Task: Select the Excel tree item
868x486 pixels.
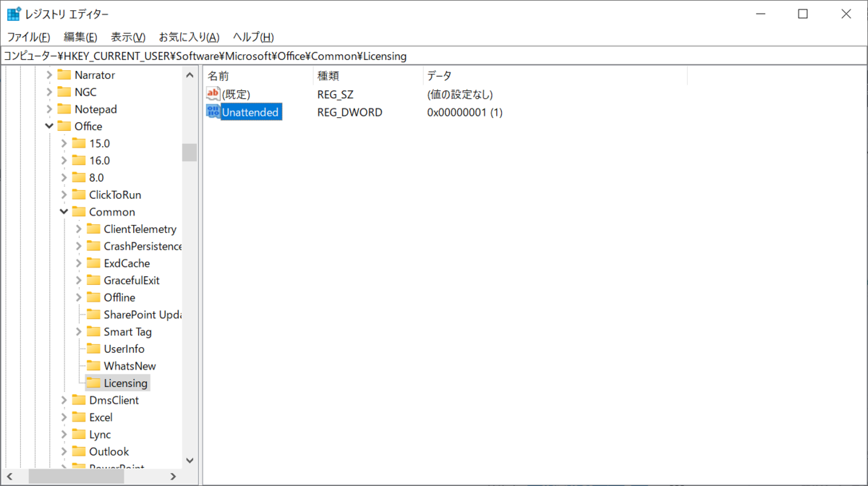Action: click(101, 417)
